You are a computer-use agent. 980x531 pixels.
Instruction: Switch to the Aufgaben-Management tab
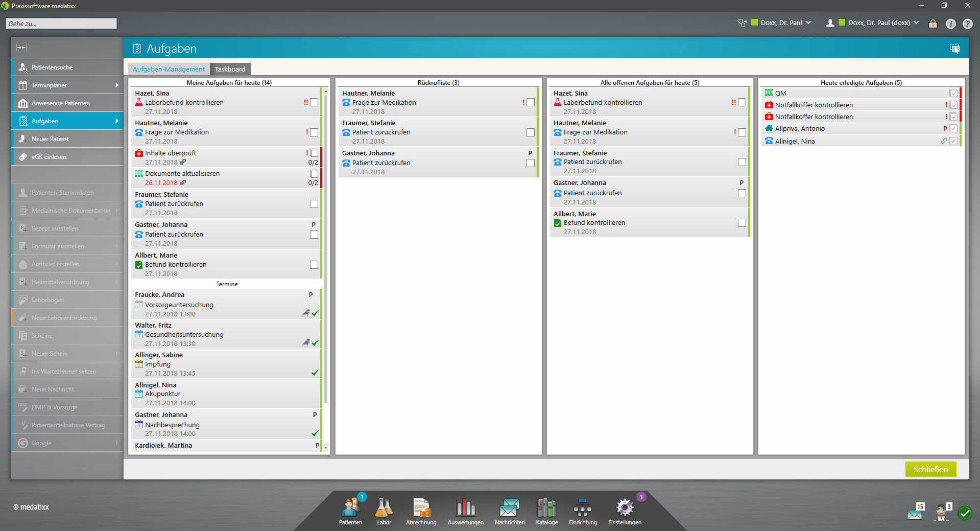[x=169, y=70]
